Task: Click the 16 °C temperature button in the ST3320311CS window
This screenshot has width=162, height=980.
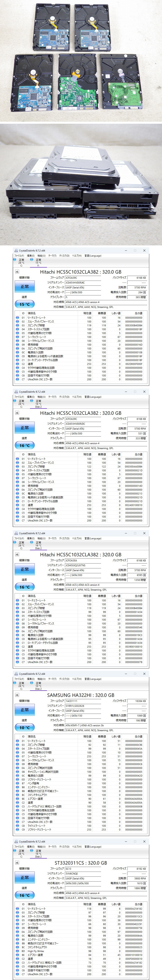Action: 24,896
